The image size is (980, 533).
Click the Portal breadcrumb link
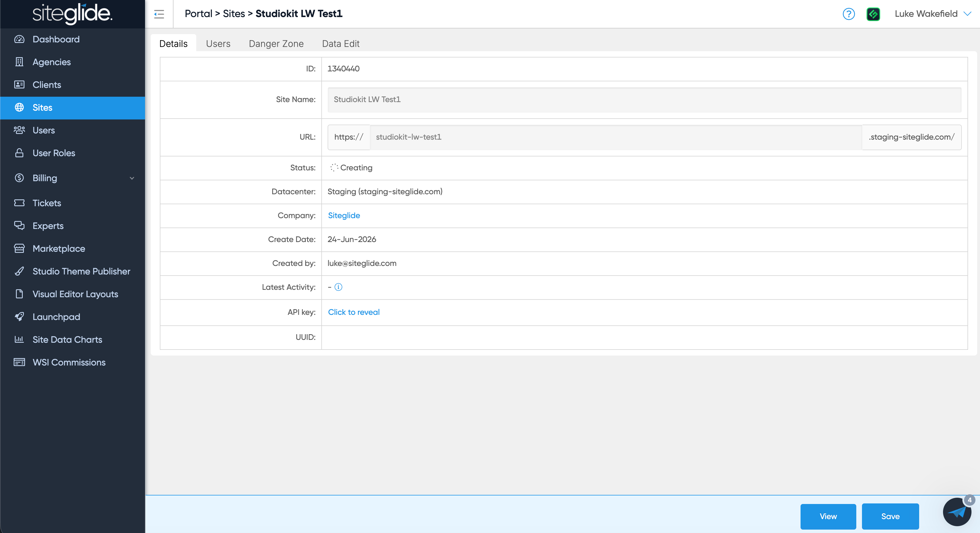198,14
